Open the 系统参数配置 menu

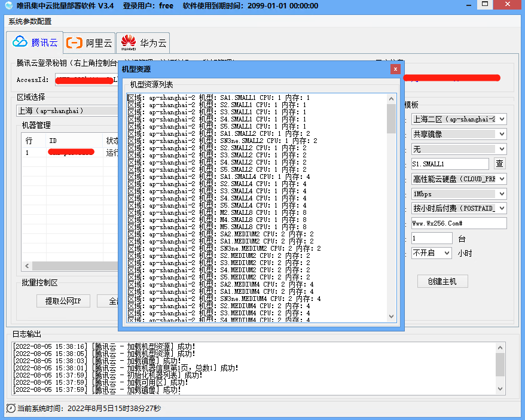click(30, 22)
